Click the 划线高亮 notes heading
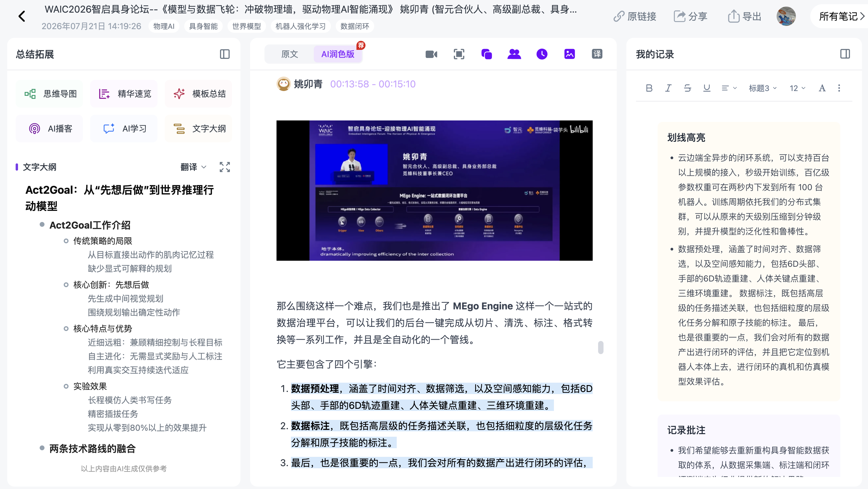Viewport: 868px width, 489px height. [x=686, y=137]
